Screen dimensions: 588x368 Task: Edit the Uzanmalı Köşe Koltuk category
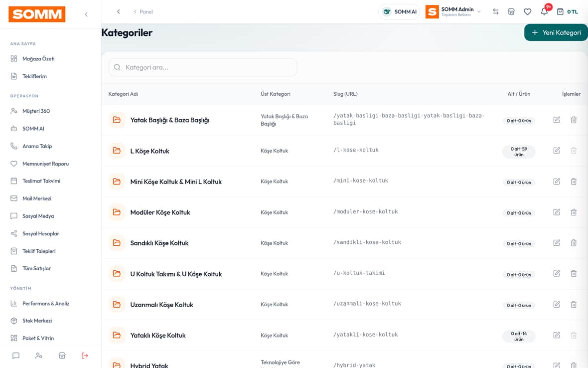(x=557, y=304)
